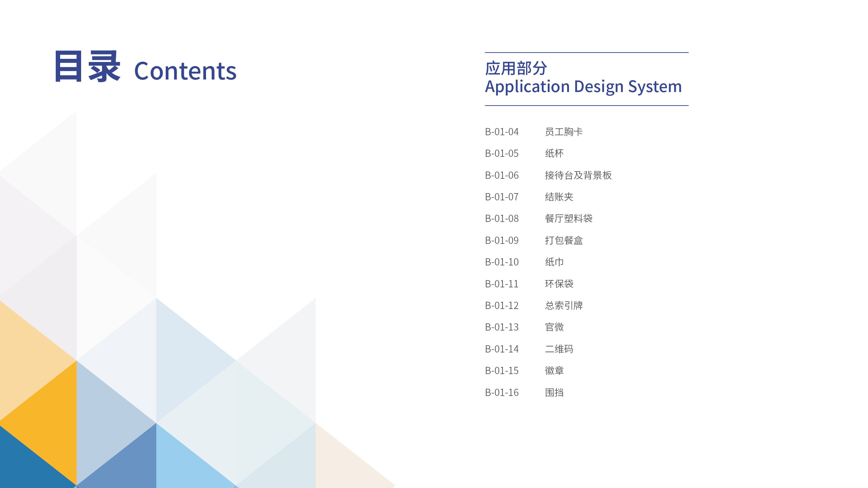Select entry B-01-09 code

[x=502, y=240]
